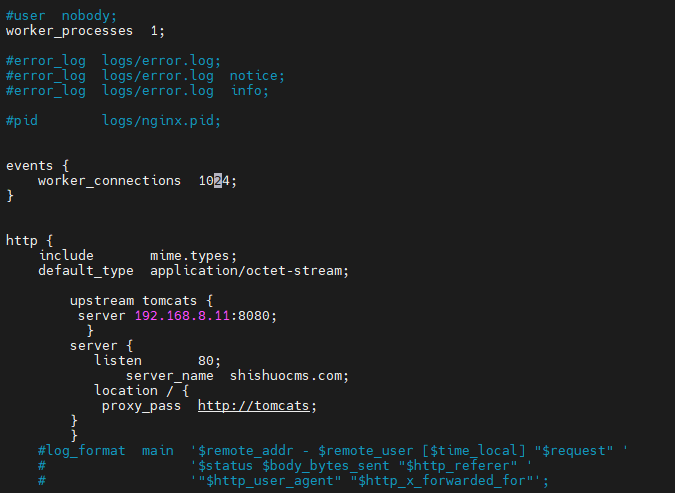The image size is (675, 493).
Task: Click the location / block line
Action: (x=141, y=391)
